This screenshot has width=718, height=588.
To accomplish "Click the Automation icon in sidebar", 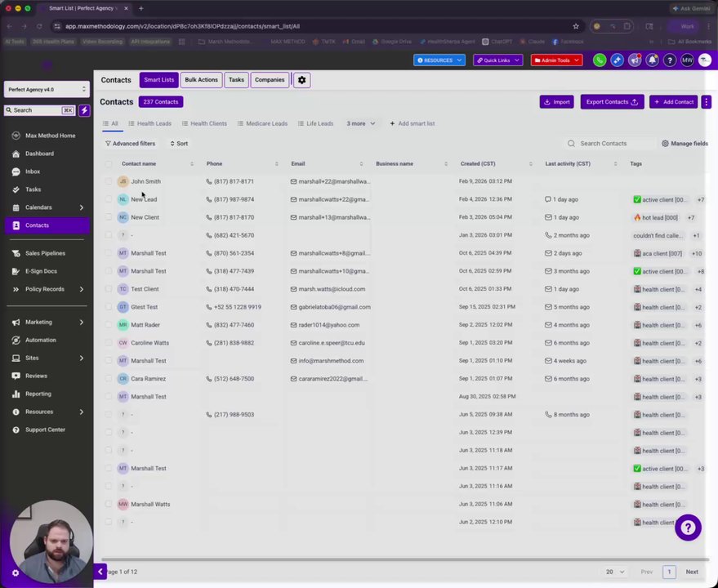I will coord(16,340).
